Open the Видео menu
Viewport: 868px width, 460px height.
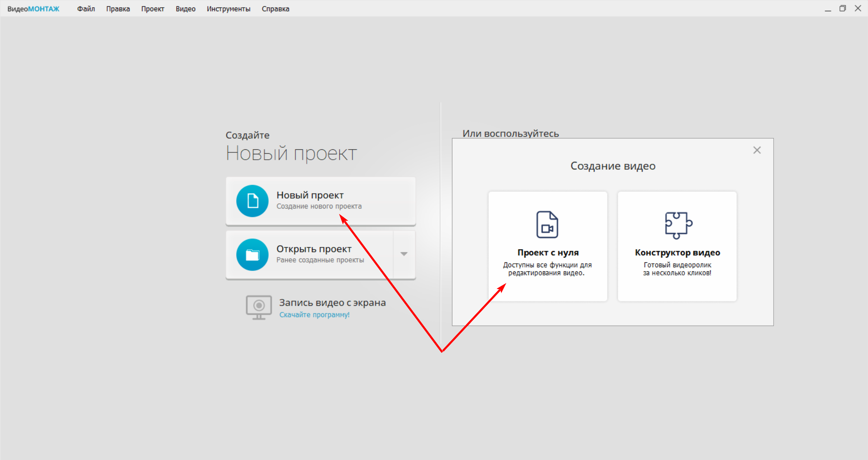(x=185, y=9)
